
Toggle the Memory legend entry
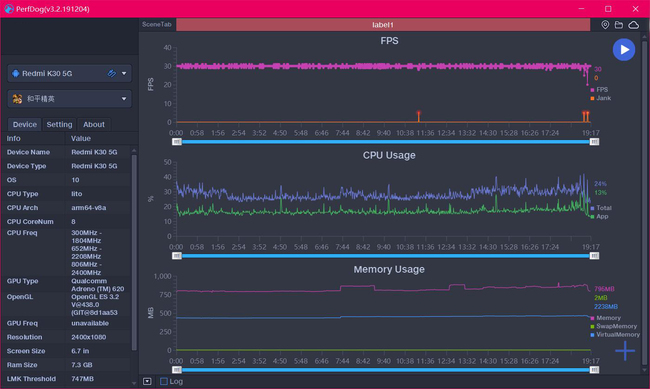point(606,318)
